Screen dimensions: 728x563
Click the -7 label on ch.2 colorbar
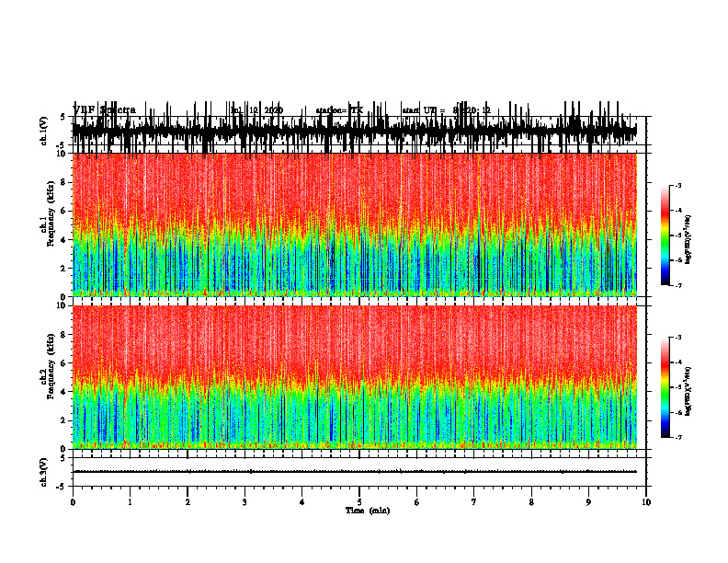coord(677,438)
